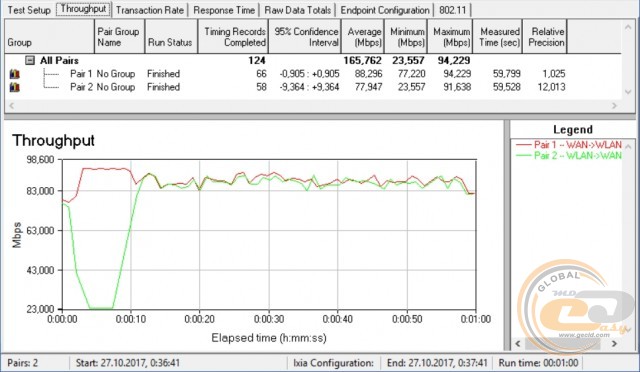
Task: Click All Pairs average value 165,762
Action: click(362, 60)
